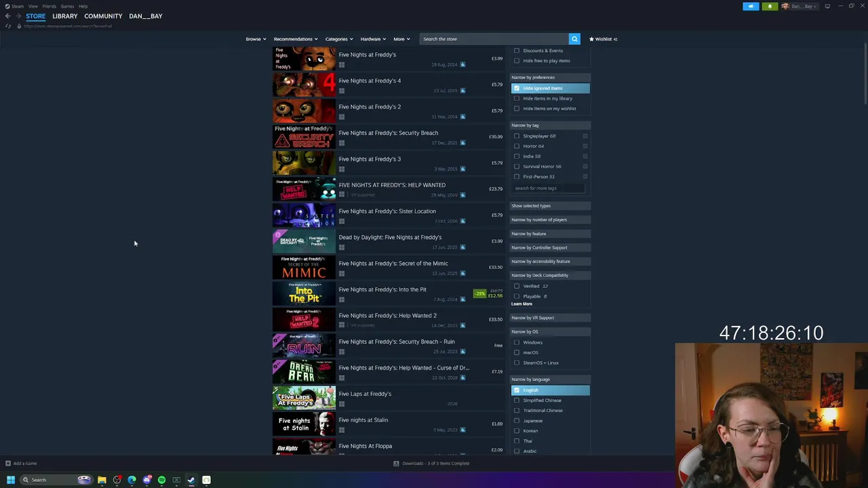Open the Categories dropdown

[x=338, y=39]
